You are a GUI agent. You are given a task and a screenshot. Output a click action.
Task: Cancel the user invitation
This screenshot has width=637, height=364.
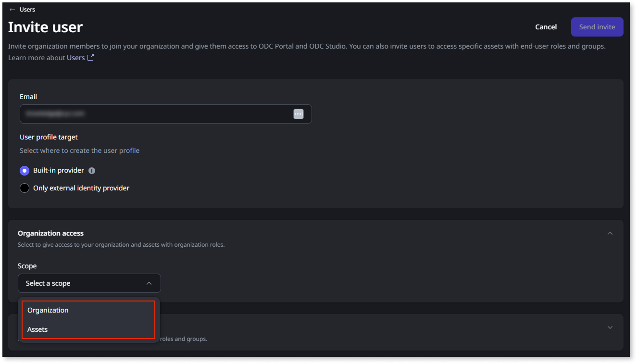tap(546, 27)
